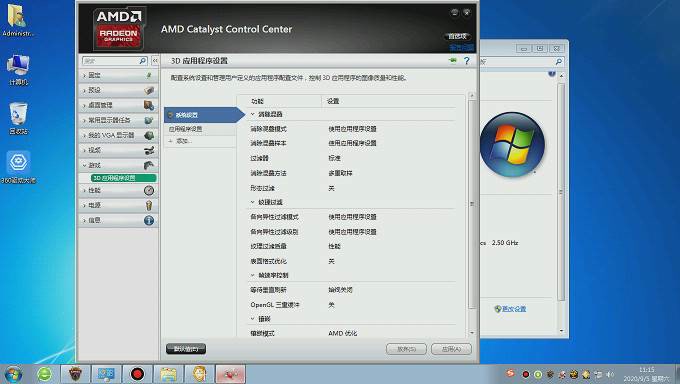This screenshot has height=384, width=680.
Task: Click the 桌面管理 desktop management icon
Action: [149, 105]
